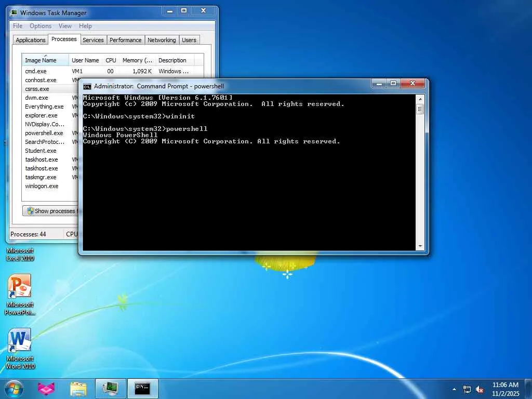Click the Show desktop strip at the taskbar end

coord(528,389)
